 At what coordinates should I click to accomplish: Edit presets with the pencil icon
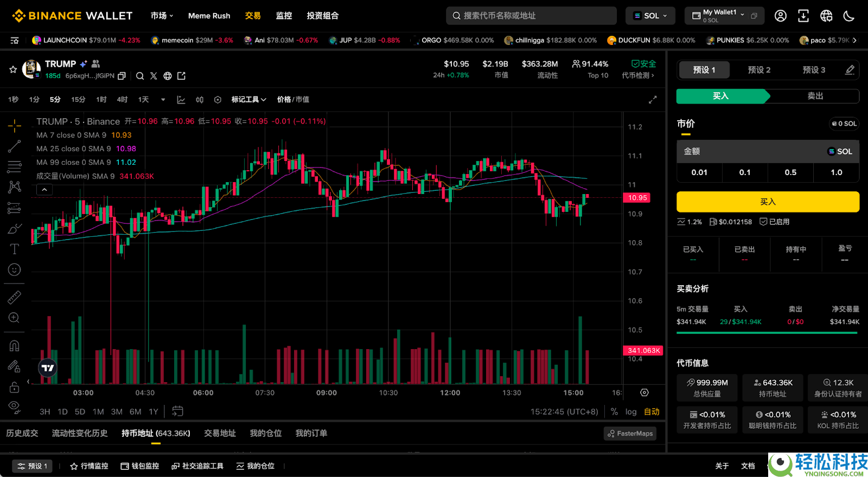(x=850, y=70)
